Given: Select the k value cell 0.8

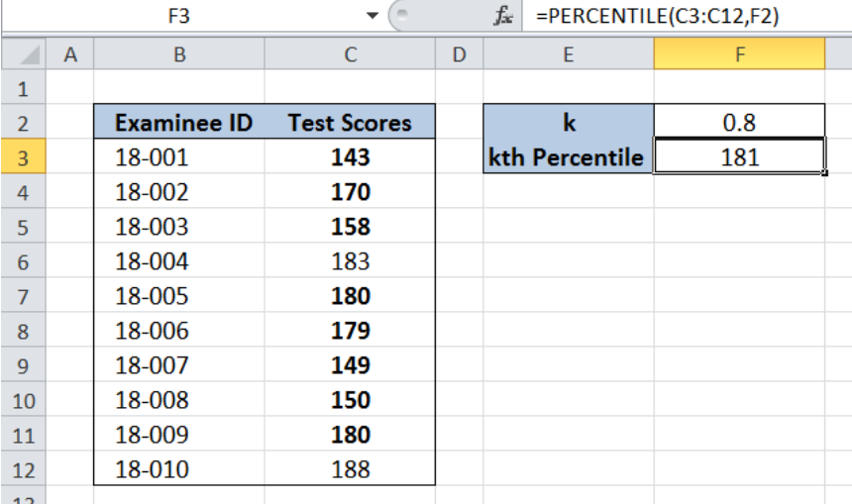Looking at the screenshot, I should point(739,121).
